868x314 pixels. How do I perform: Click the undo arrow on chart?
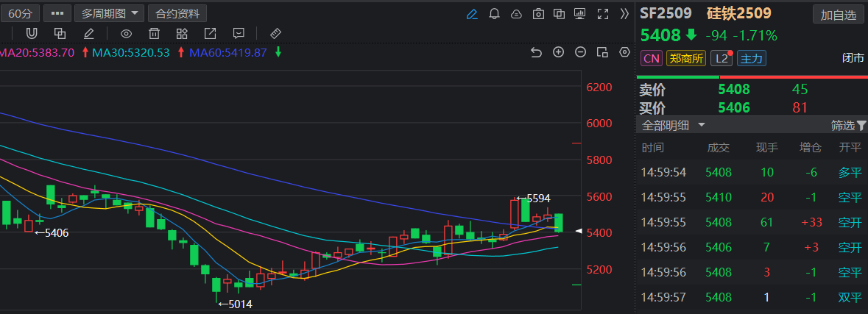pyautogui.click(x=536, y=52)
